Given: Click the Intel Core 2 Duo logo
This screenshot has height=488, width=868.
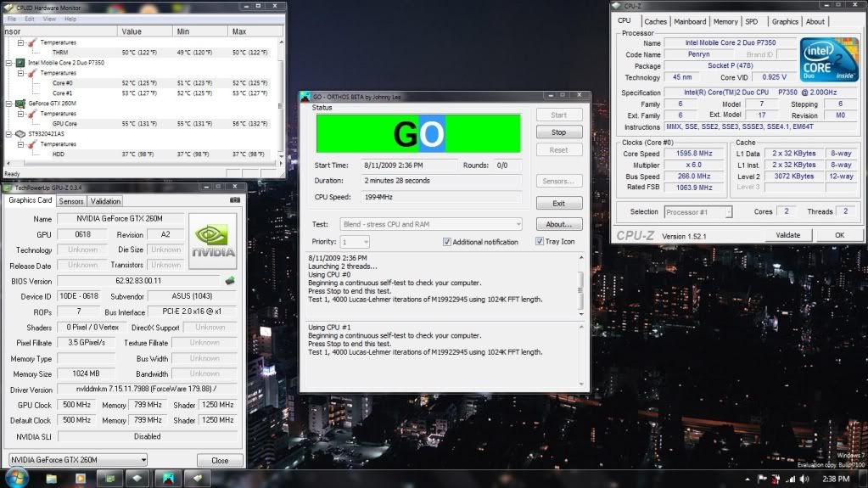Looking at the screenshot, I should pos(829,59).
